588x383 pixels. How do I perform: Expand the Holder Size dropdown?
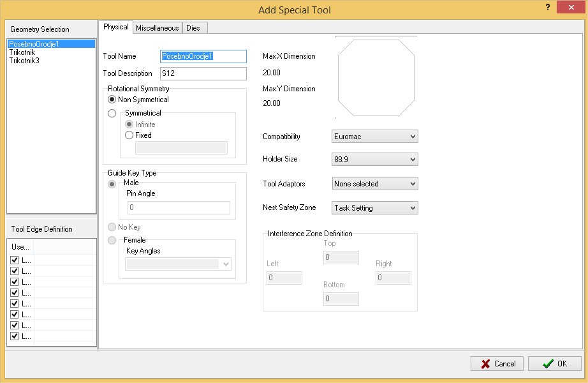click(x=375, y=159)
